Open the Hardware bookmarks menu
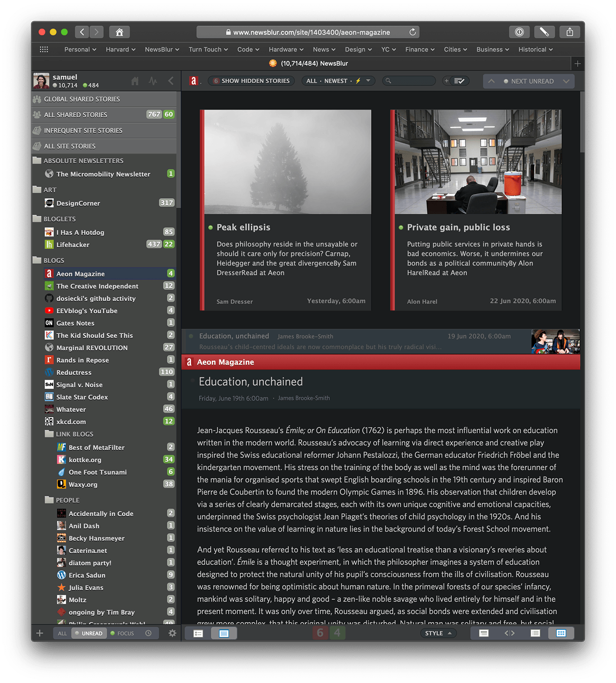Image resolution: width=616 pixels, height=683 pixels. coord(286,49)
